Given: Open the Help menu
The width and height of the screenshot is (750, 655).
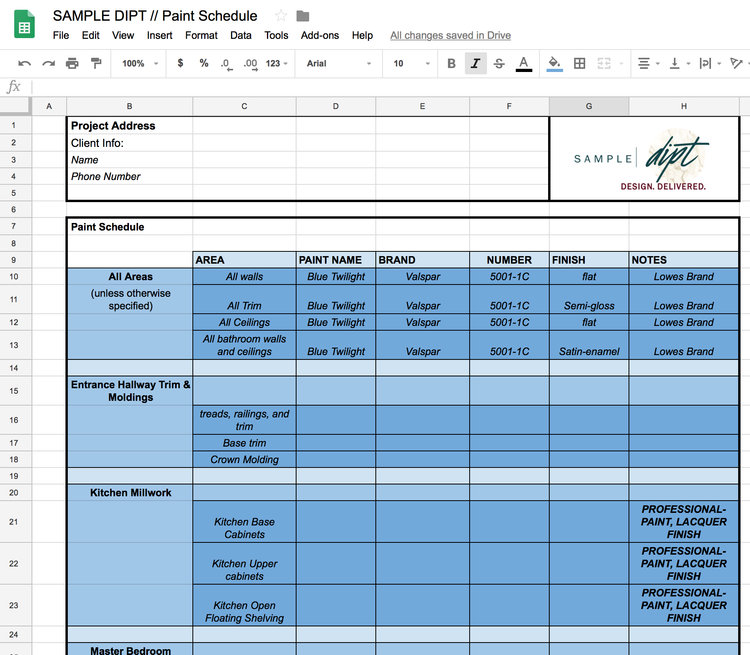Looking at the screenshot, I should pyautogui.click(x=362, y=35).
